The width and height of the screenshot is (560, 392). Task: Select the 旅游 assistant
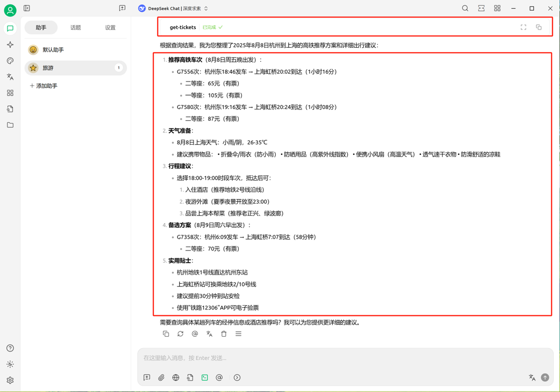click(75, 68)
